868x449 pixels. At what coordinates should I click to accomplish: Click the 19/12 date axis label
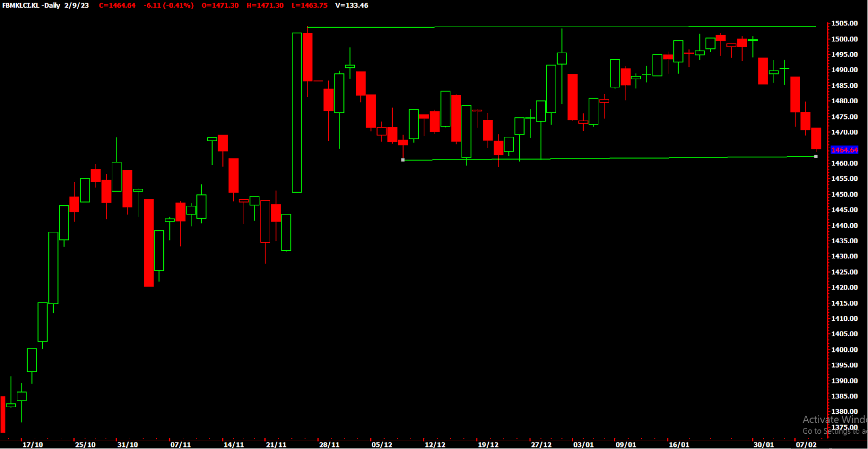[488, 445]
